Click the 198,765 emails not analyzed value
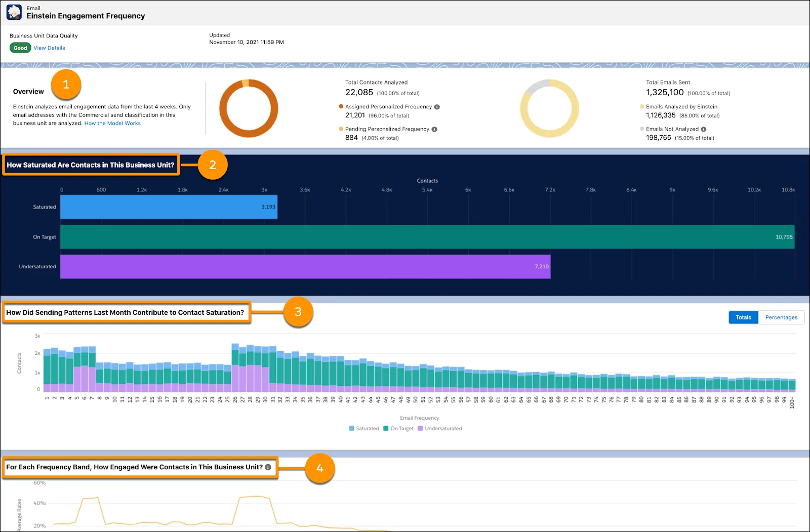Screen dimensions: 810x532 click(659, 138)
